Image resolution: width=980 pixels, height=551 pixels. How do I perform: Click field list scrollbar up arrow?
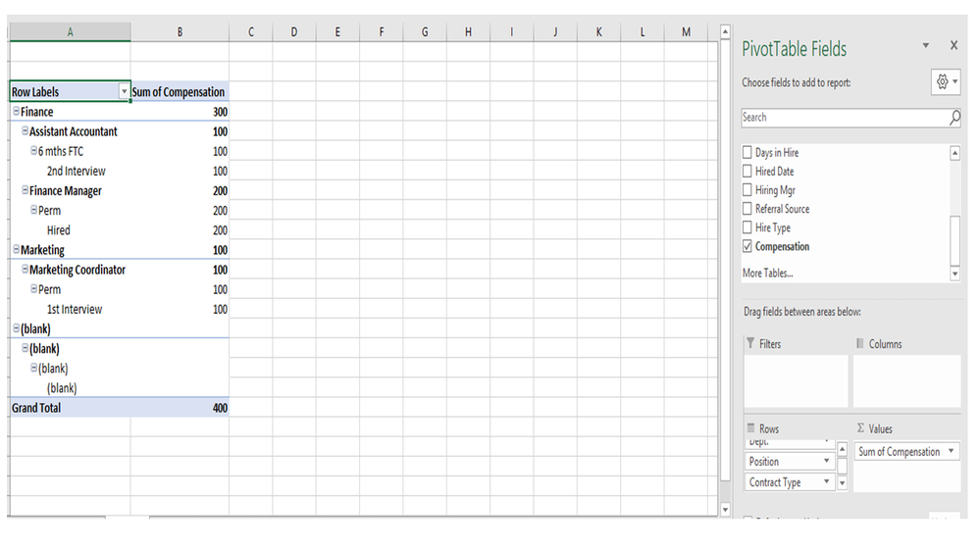(x=954, y=152)
